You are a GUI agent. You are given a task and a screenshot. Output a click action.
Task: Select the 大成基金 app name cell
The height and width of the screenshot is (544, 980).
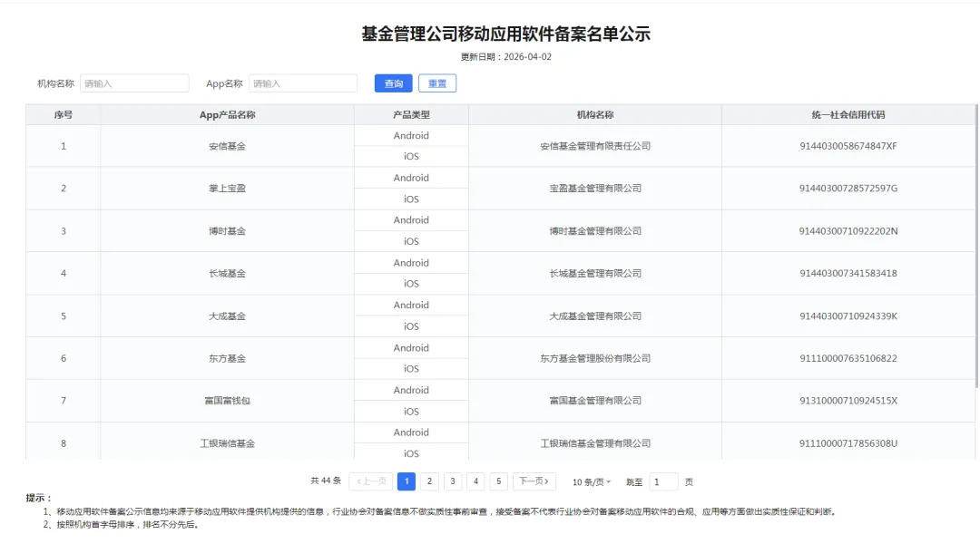[x=228, y=316]
